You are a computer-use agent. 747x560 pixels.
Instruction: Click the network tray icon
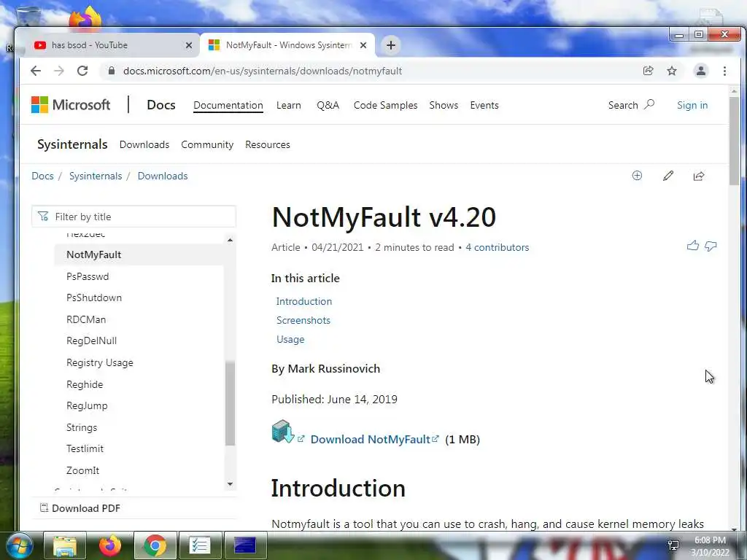coord(673,545)
